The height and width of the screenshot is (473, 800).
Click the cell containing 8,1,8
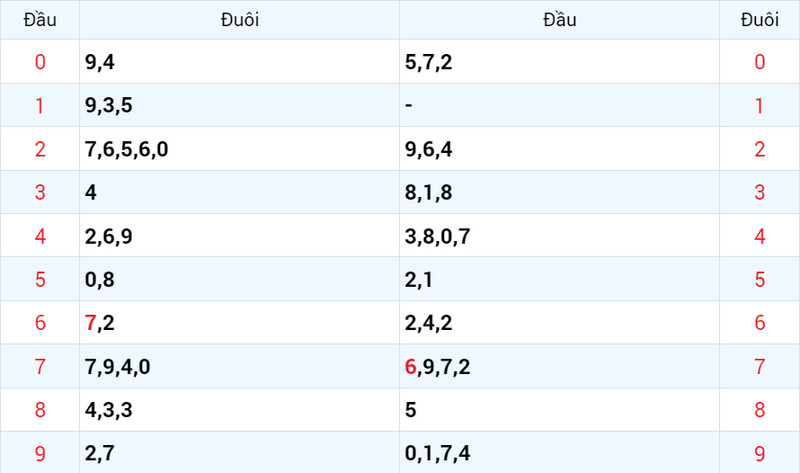click(x=559, y=192)
